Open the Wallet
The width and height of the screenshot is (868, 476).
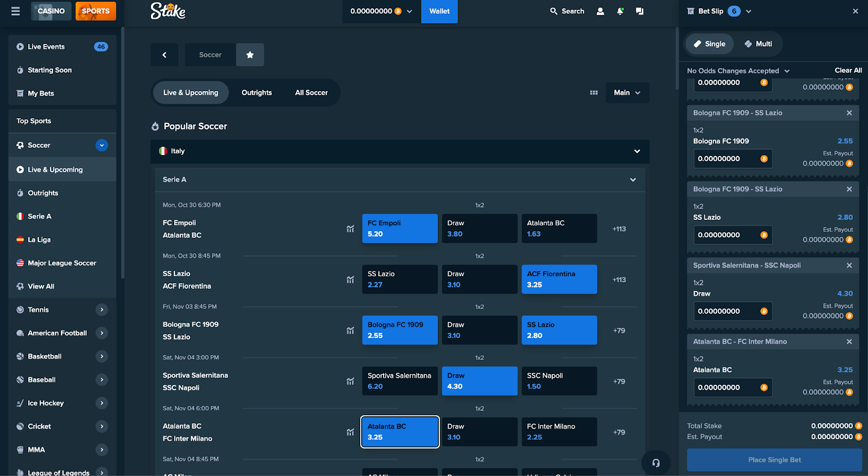point(439,11)
